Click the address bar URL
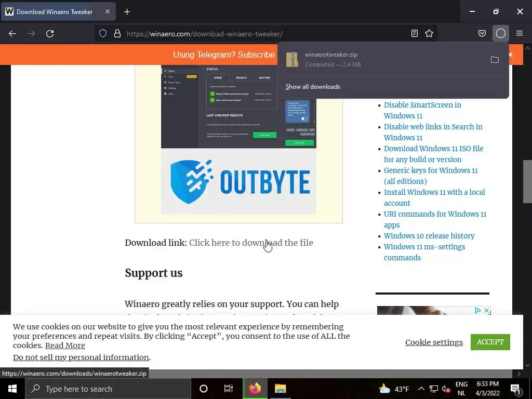This screenshot has height=399, width=532. [x=205, y=34]
